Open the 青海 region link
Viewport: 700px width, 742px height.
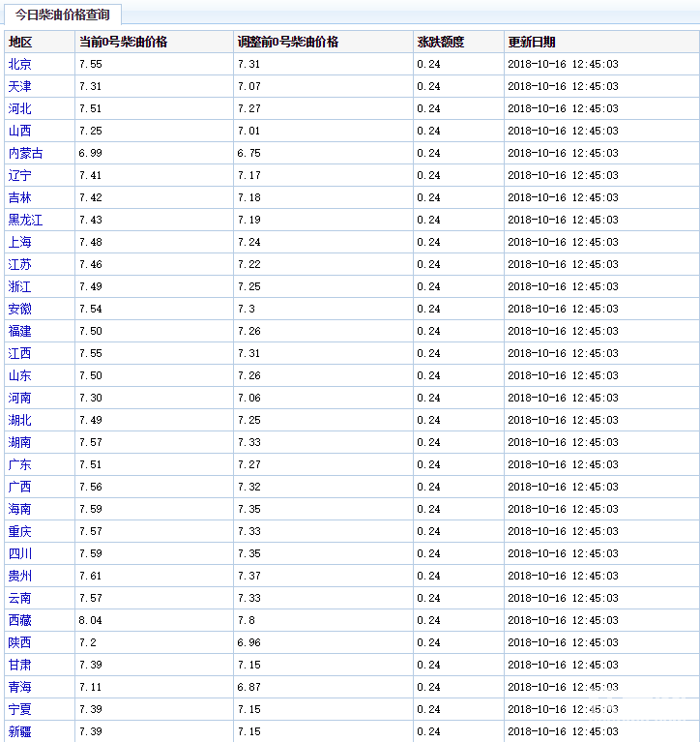(x=20, y=687)
